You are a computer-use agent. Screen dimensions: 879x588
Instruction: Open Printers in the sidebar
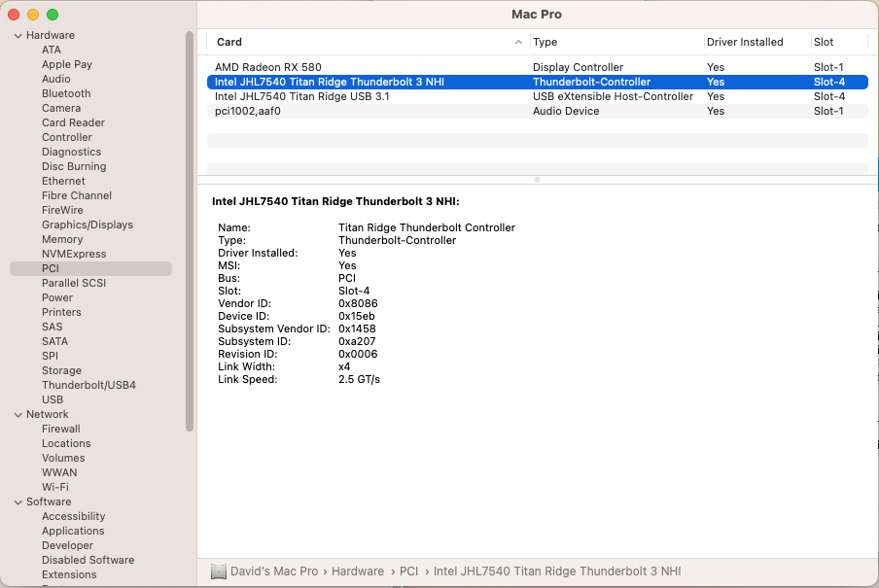tap(61, 312)
